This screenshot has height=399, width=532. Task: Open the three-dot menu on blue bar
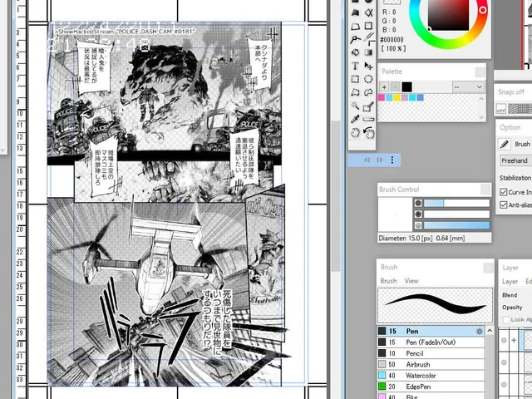392,160
